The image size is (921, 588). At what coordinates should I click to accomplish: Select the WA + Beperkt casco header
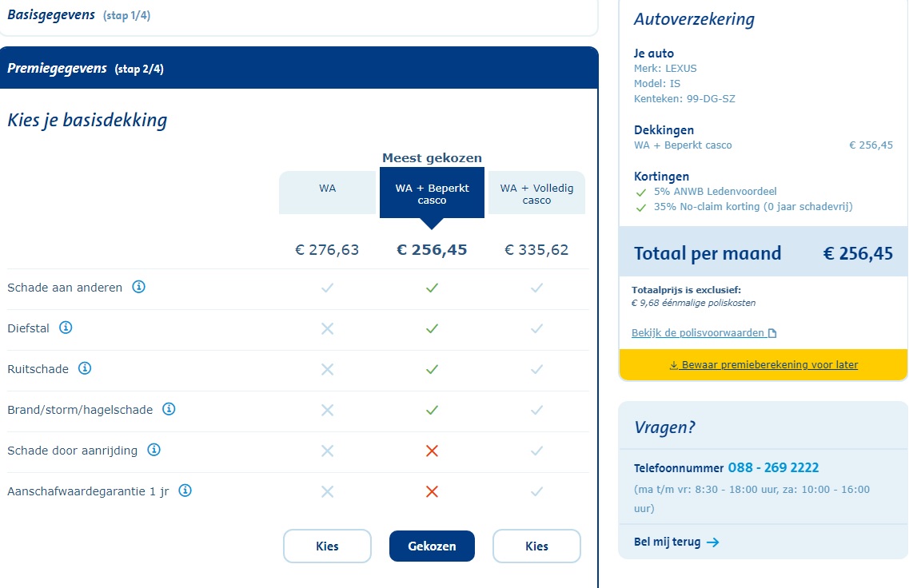point(432,193)
